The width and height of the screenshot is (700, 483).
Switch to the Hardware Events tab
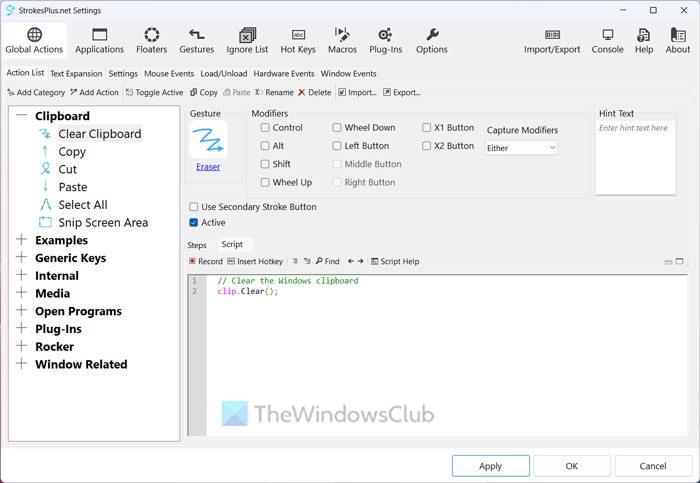coord(284,74)
